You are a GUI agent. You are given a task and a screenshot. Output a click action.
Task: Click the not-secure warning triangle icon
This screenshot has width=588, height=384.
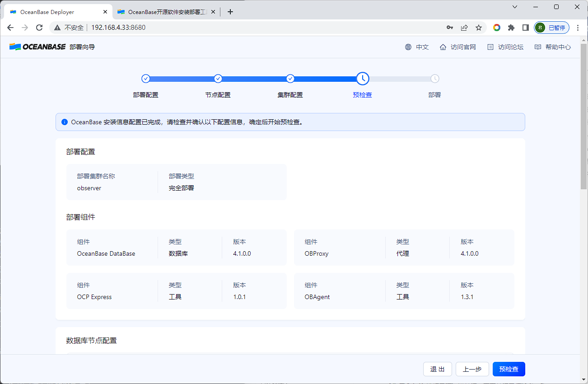pyautogui.click(x=57, y=28)
